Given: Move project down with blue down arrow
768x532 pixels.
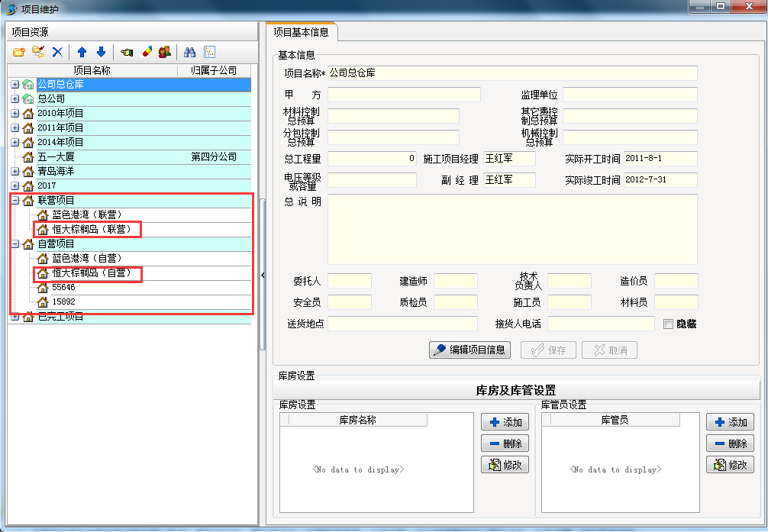Looking at the screenshot, I should click(x=101, y=52).
